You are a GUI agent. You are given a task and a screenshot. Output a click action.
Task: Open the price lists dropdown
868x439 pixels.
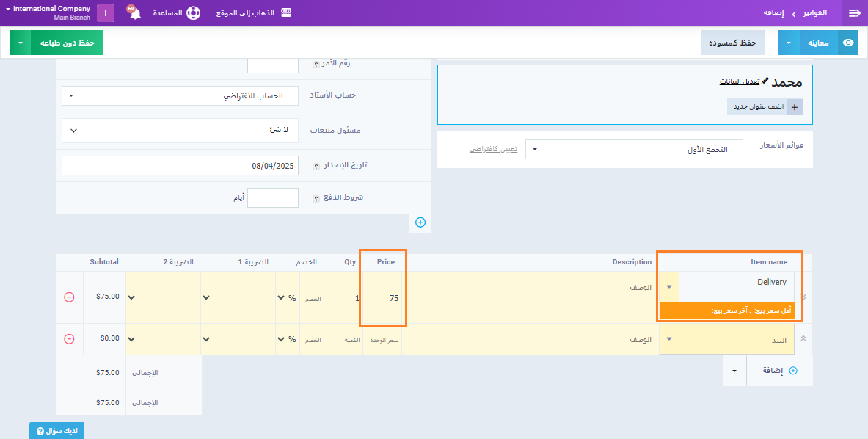coord(633,149)
